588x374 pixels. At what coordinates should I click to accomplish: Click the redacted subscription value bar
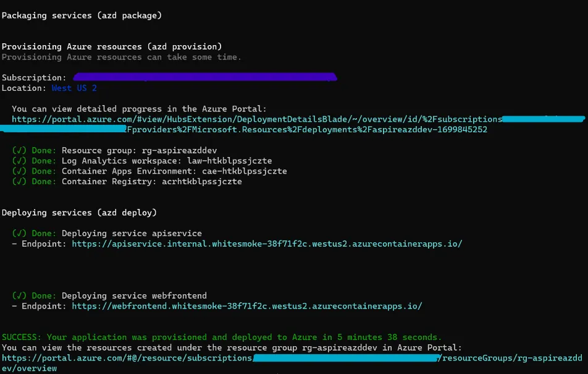[x=204, y=78]
